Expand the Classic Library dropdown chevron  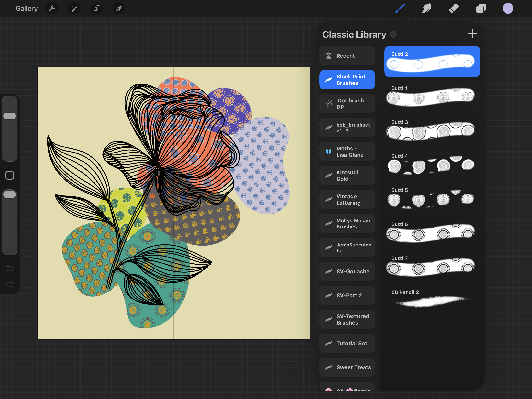(x=393, y=34)
